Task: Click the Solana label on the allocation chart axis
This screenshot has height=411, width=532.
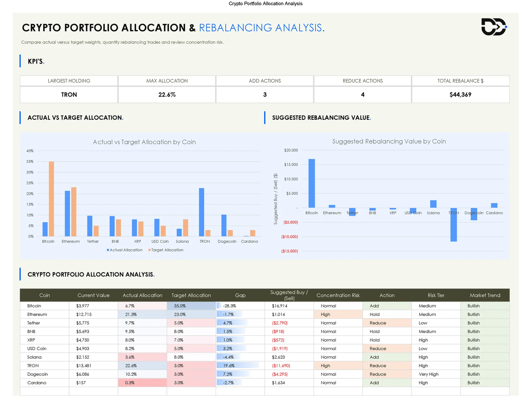Action: point(182,241)
